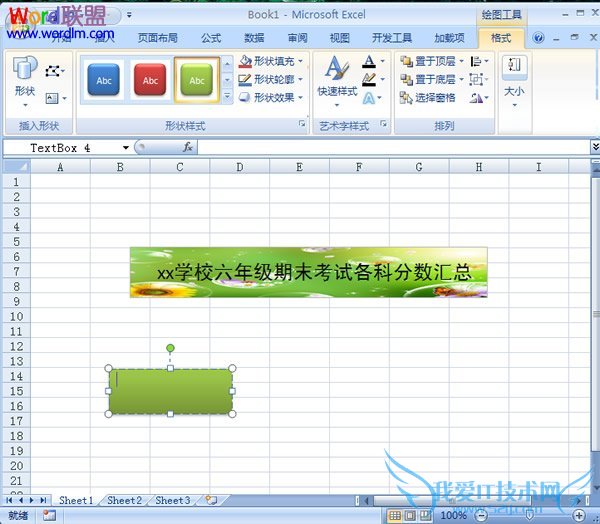Image resolution: width=600 pixels, height=524 pixels.
Task: Click the fx insert function button
Action: (188, 147)
